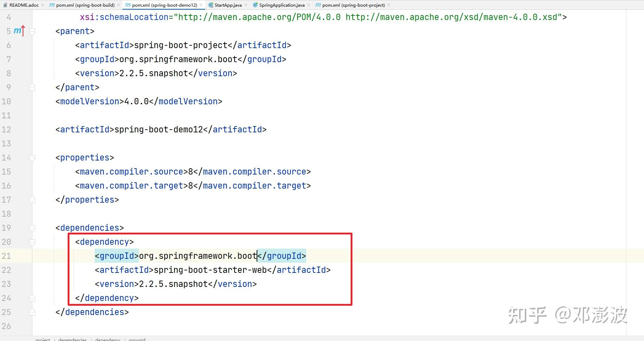
Task: Click the maven-4.0.0.xsd URL text
Action: click(x=451, y=17)
